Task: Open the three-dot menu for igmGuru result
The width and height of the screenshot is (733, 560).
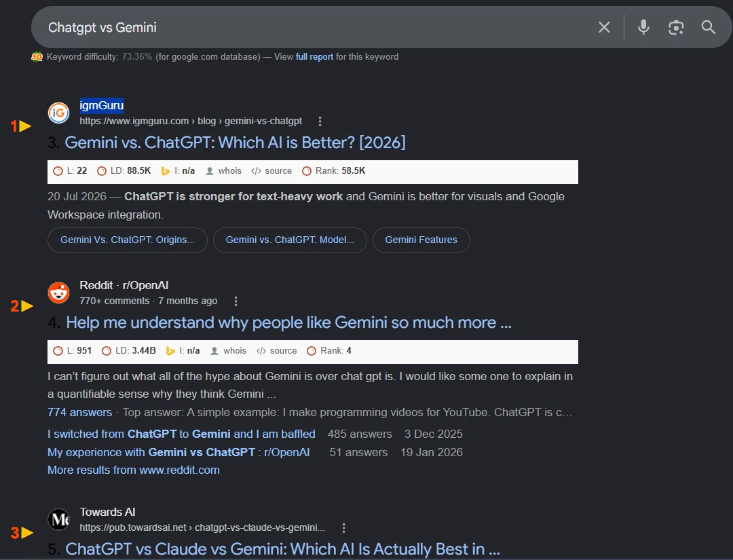Action: click(320, 122)
